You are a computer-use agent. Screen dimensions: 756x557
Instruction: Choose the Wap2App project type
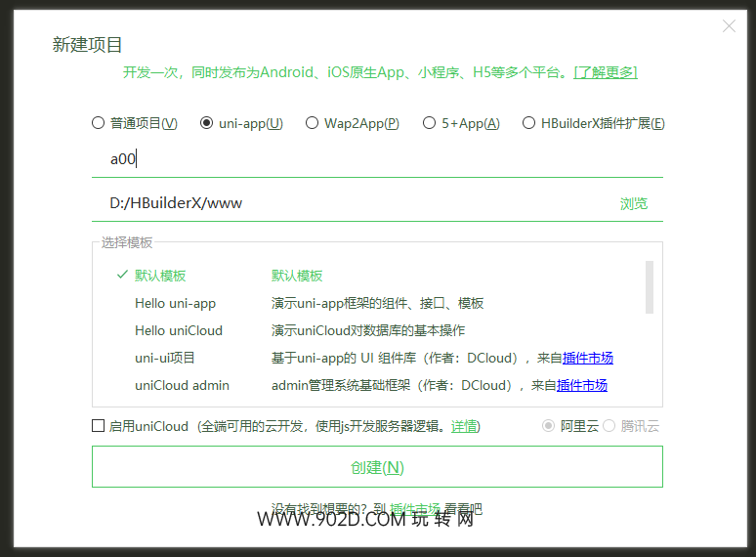[313, 123]
